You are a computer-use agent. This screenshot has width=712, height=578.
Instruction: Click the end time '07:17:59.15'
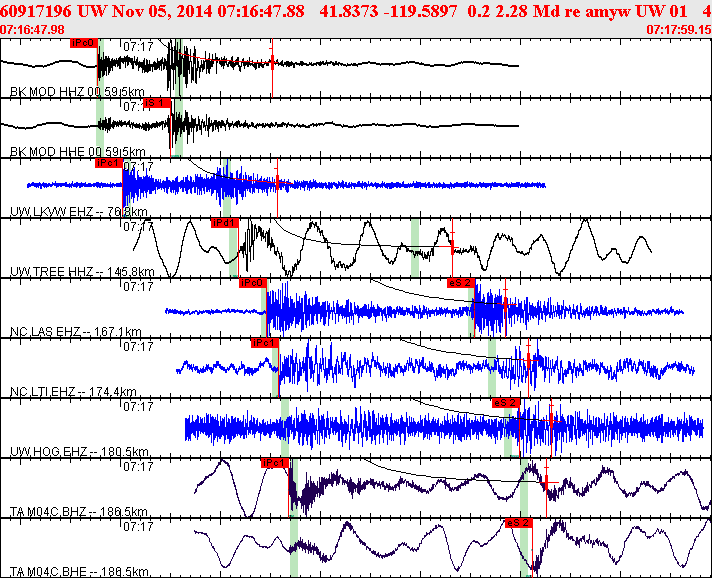tap(679, 30)
